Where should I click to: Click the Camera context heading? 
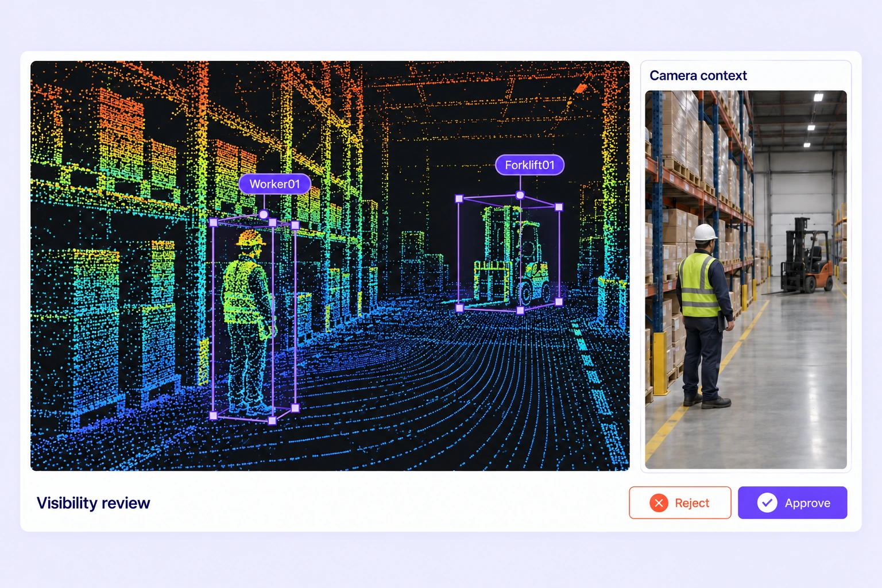coord(698,75)
